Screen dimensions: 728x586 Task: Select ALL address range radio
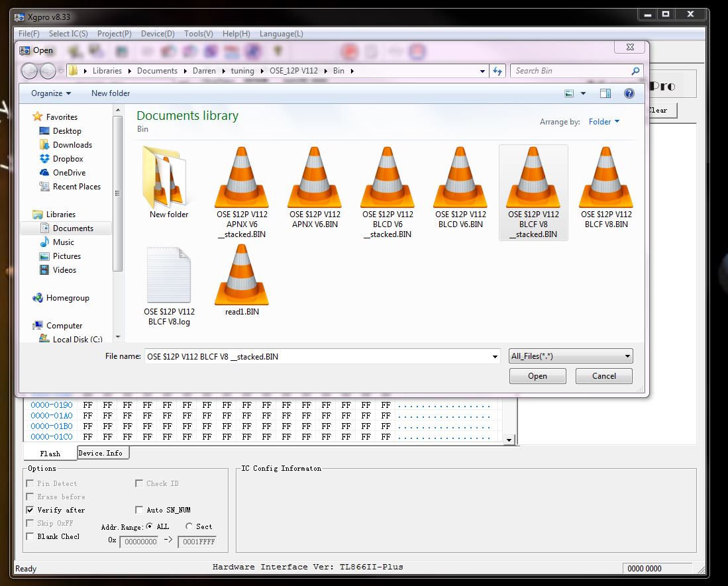(x=149, y=526)
